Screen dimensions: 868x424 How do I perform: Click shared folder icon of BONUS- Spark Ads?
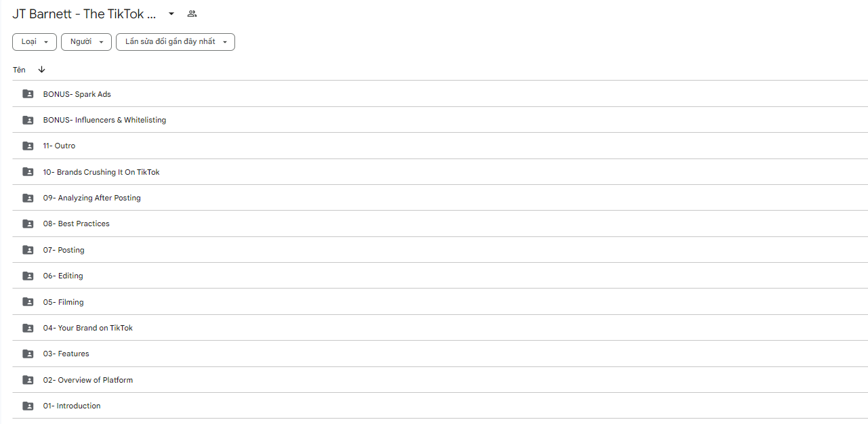coord(28,94)
